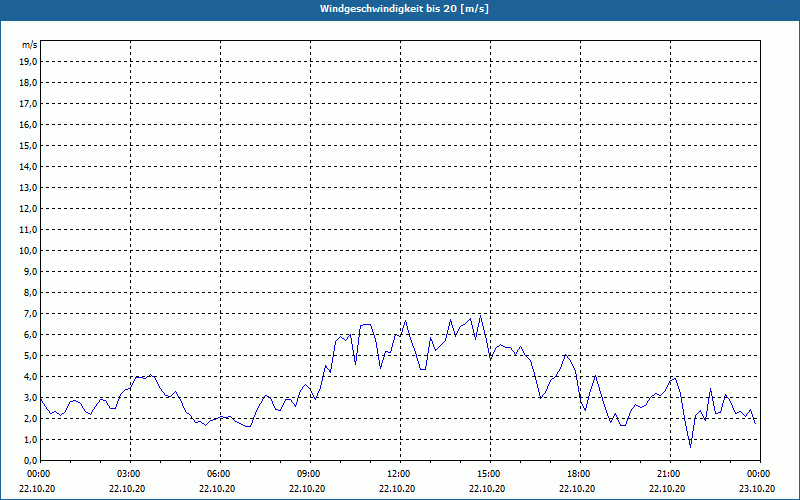Click the 12:00 x-axis time label
The image size is (800, 500).
(x=401, y=474)
